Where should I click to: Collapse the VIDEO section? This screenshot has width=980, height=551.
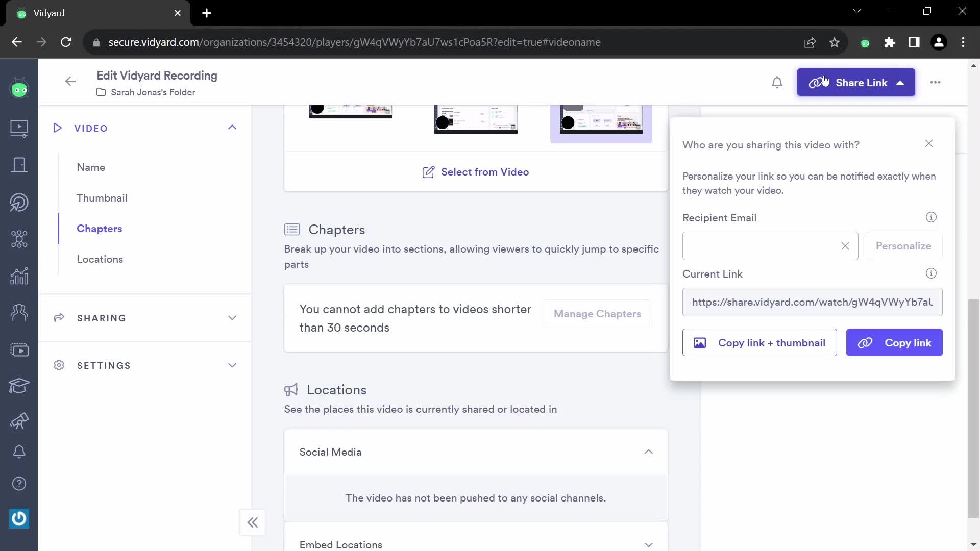pos(232,128)
